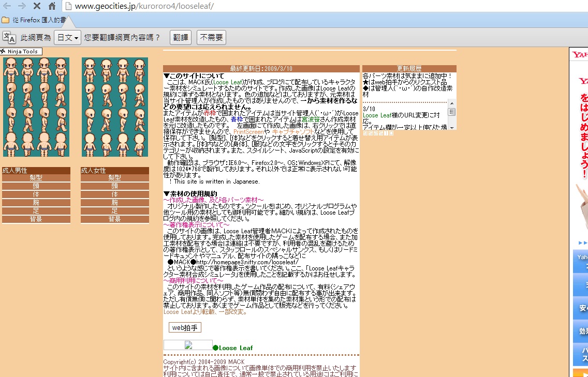Click the Loose Leafより転載、一部改変。 text
The height and width of the screenshot is (377, 588).
click(x=205, y=312)
